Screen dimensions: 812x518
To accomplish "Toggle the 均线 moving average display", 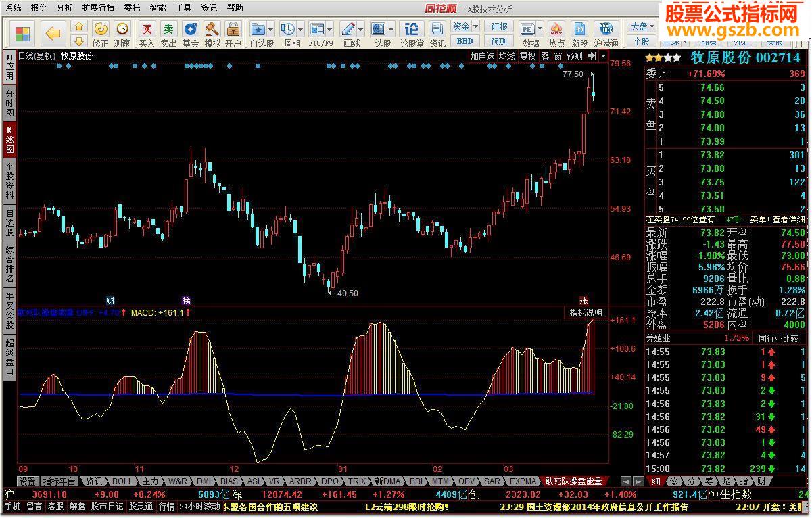I will (x=506, y=56).
